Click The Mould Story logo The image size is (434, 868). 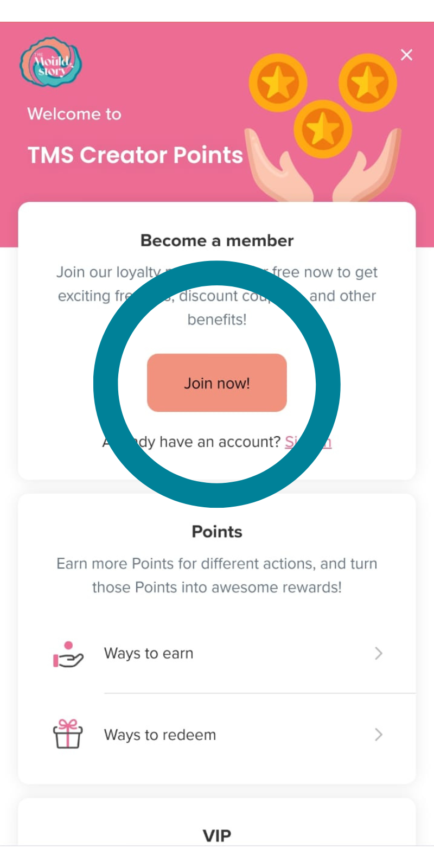point(51,63)
